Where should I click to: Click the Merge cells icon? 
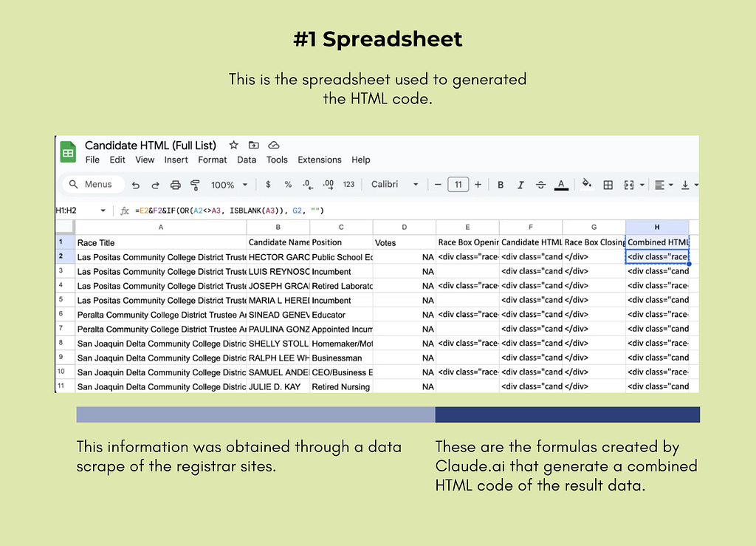click(629, 185)
